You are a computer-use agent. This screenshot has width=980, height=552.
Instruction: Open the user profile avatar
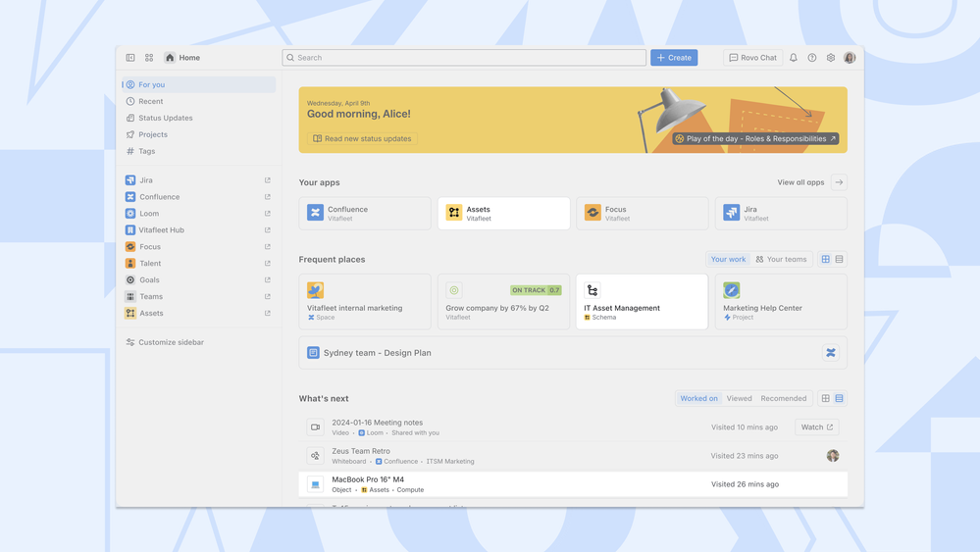pyautogui.click(x=850, y=58)
